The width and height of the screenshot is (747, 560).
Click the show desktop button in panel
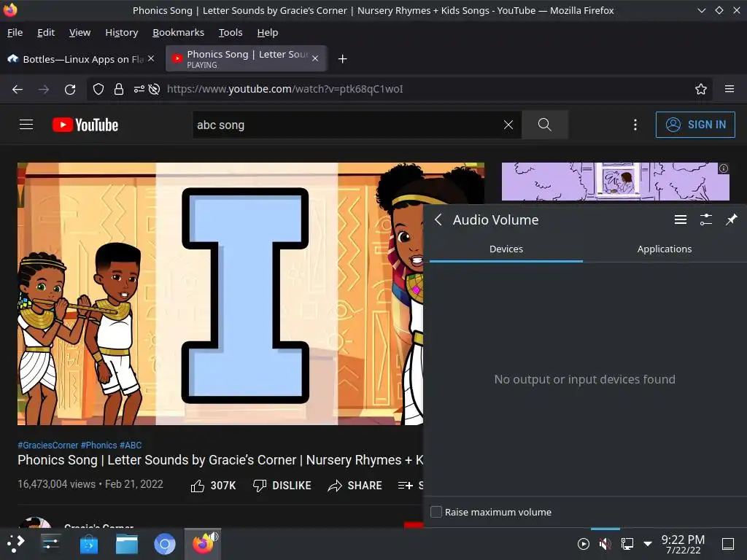728,544
